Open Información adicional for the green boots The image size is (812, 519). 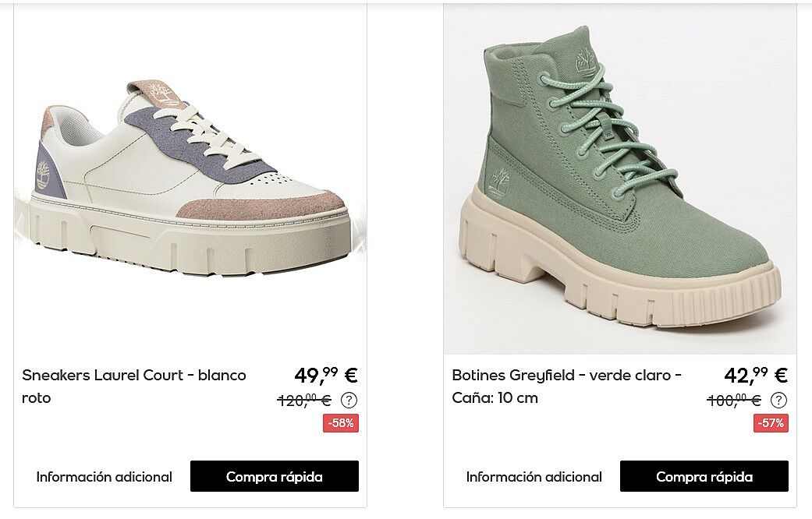pos(534,477)
